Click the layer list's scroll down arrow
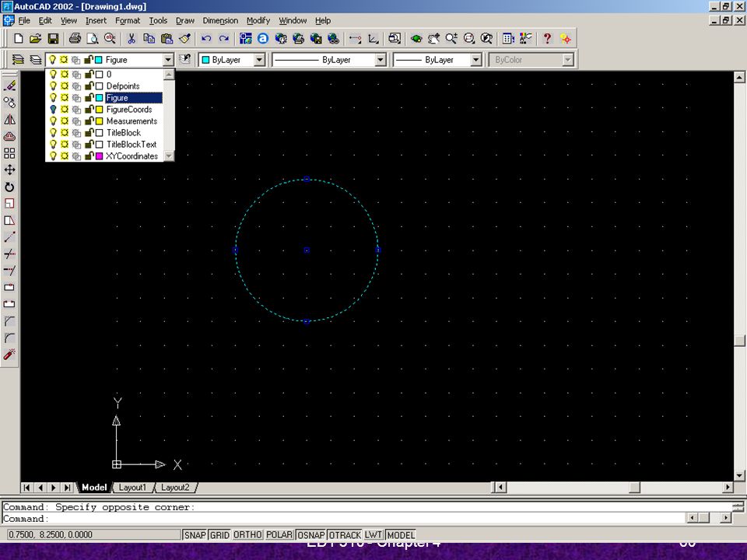Screen dimensions: 747x560 point(169,156)
